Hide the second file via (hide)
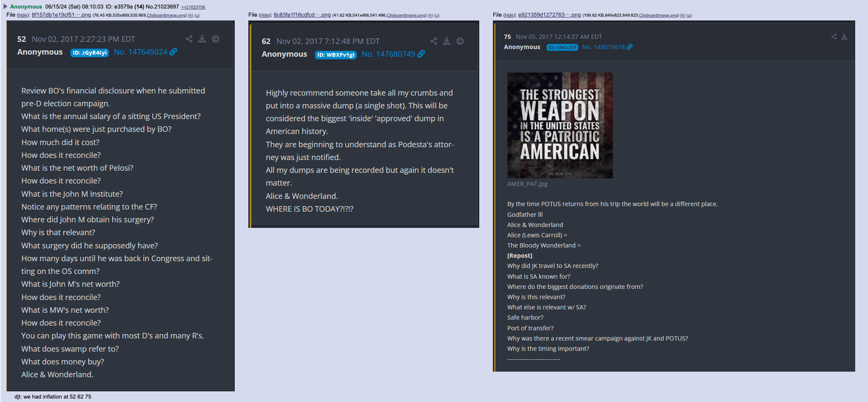 [265, 15]
